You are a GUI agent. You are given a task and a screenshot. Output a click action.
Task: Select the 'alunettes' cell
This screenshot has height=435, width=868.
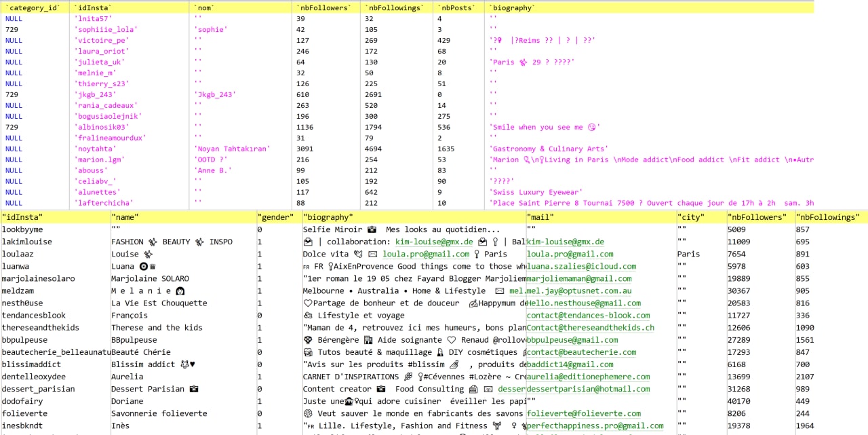97,192
